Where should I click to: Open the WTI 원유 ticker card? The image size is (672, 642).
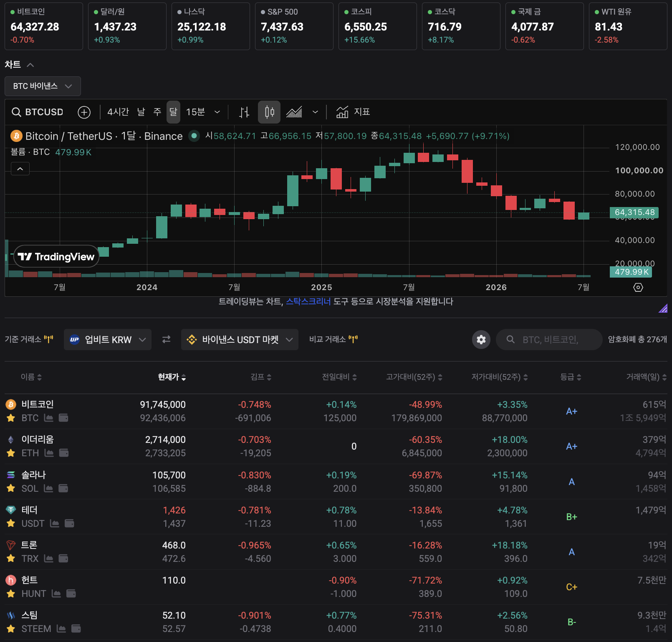click(628, 26)
